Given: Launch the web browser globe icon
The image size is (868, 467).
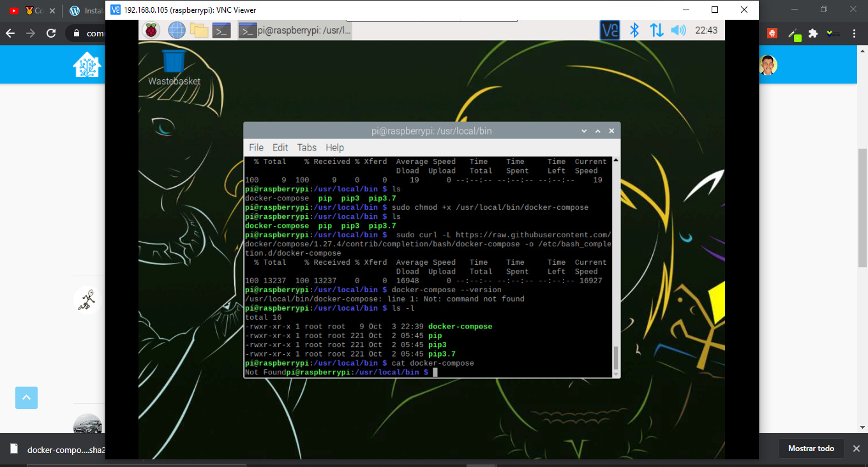Looking at the screenshot, I should point(177,30).
